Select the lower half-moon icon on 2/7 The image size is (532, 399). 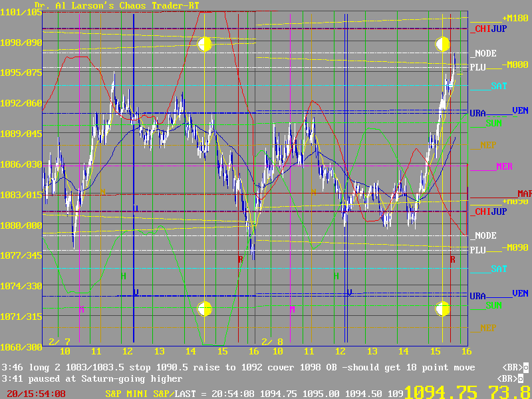click(205, 309)
